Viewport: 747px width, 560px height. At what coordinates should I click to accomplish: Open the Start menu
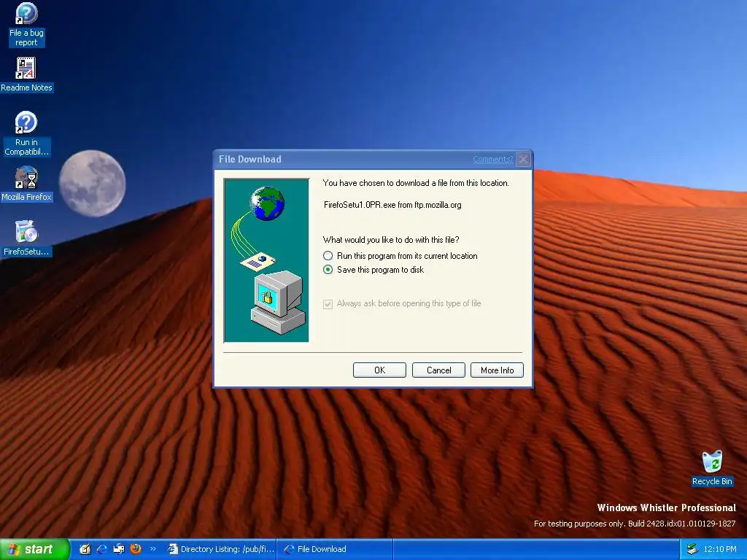(35, 549)
